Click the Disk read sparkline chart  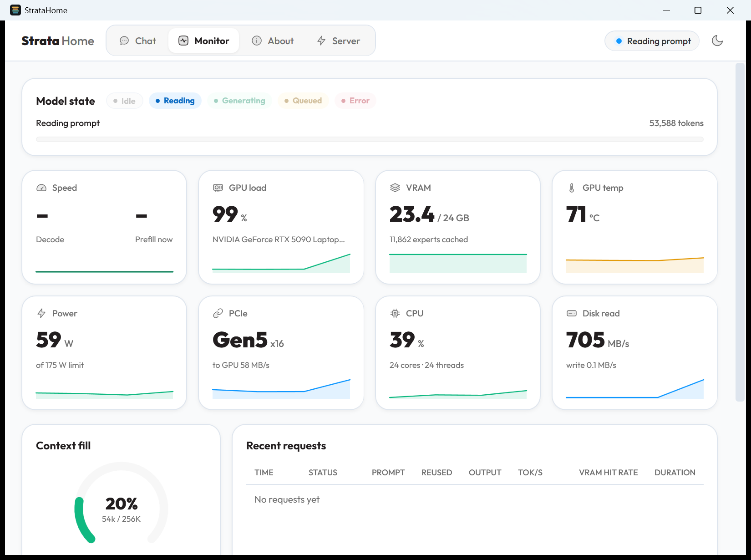tap(635, 389)
